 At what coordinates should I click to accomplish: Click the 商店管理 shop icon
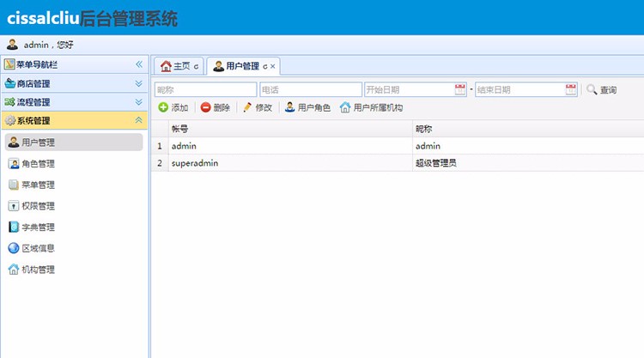tap(9, 83)
